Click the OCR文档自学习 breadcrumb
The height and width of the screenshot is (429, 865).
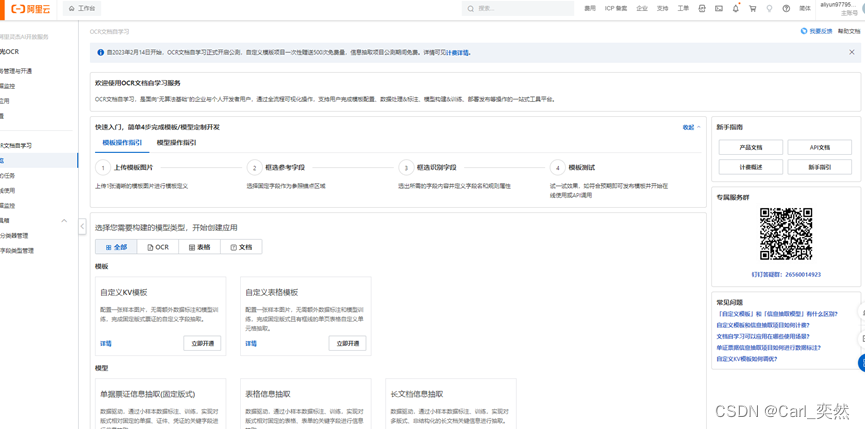[109, 32]
